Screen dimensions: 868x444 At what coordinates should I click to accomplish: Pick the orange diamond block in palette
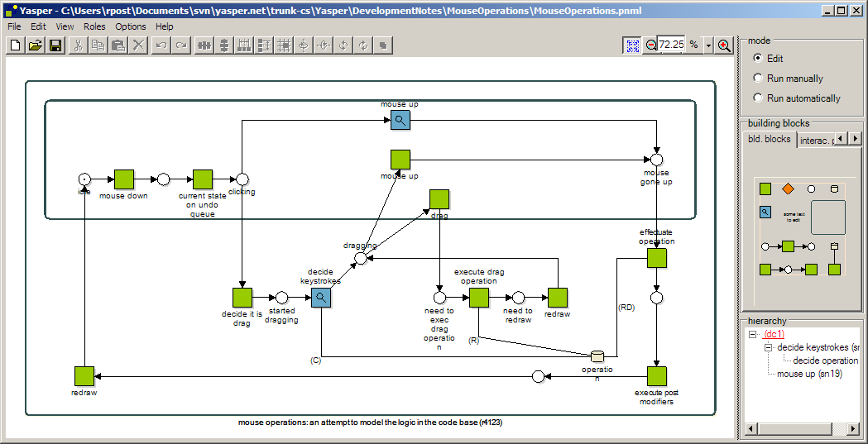(x=788, y=189)
